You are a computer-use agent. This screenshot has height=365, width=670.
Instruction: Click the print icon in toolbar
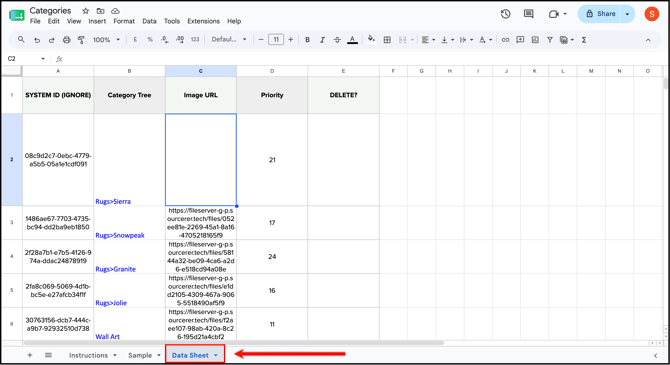point(66,40)
